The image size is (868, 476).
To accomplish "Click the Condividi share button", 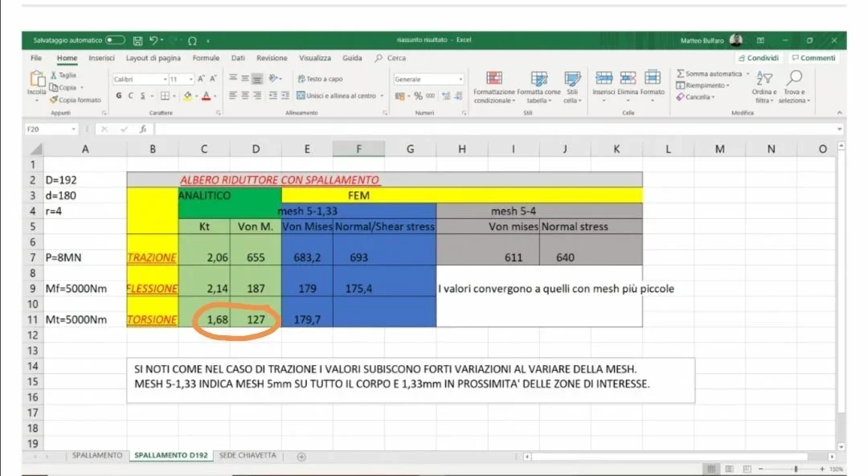I will click(x=759, y=58).
